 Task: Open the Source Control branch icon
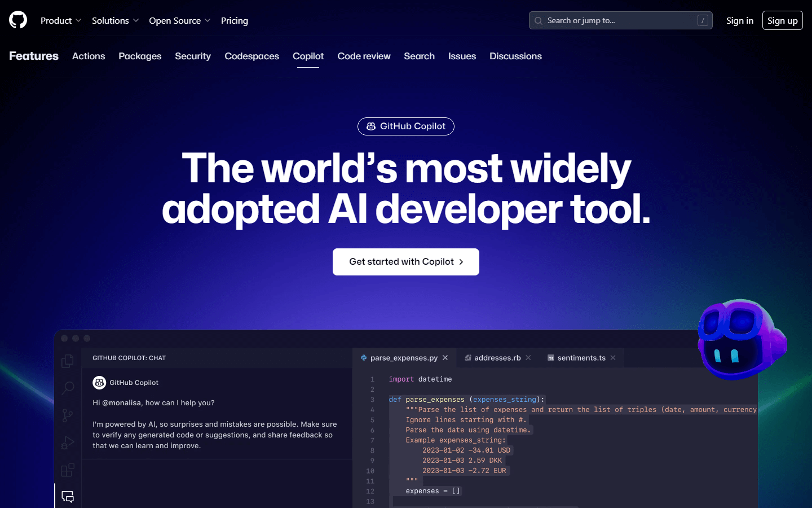coord(68,415)
